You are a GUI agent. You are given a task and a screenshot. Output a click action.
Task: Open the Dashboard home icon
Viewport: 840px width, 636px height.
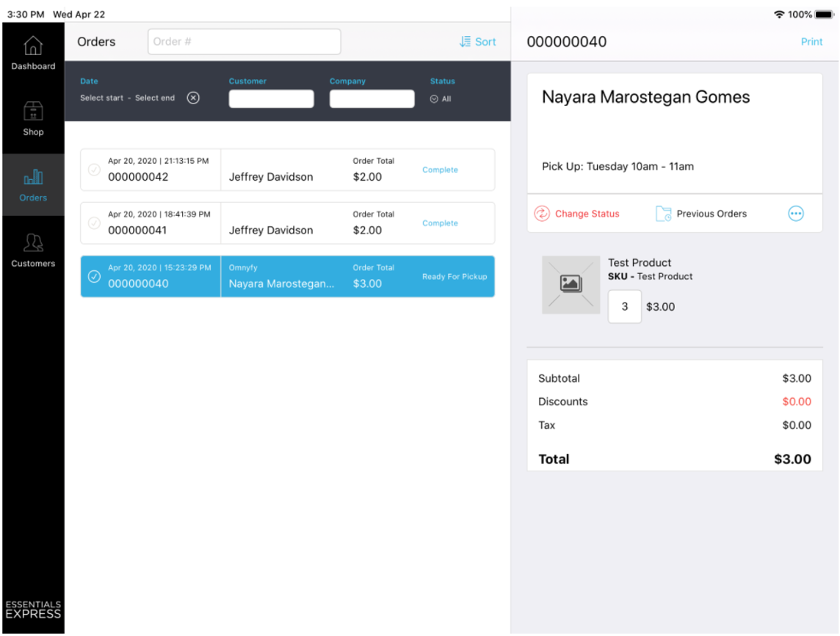33,46
